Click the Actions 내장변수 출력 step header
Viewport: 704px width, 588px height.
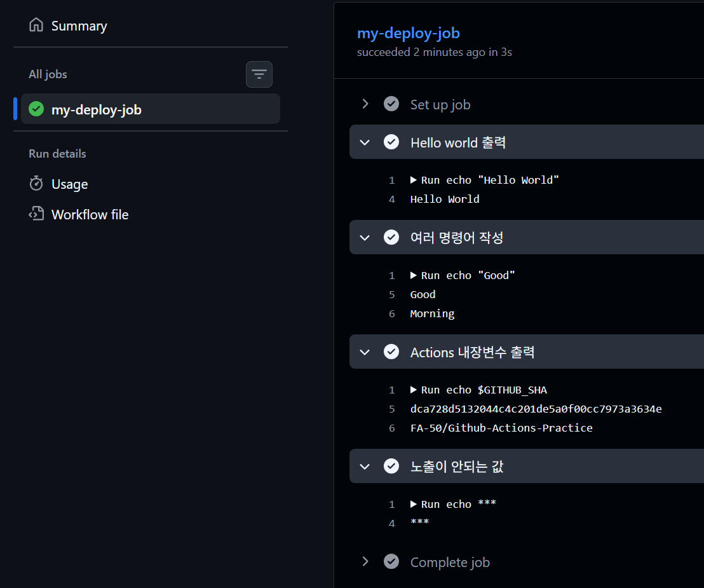527,352
